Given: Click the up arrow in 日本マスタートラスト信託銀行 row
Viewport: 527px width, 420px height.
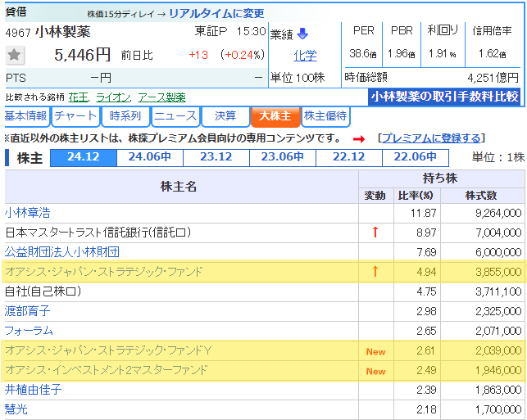Looking at the screenshot, I should point(375,232).
